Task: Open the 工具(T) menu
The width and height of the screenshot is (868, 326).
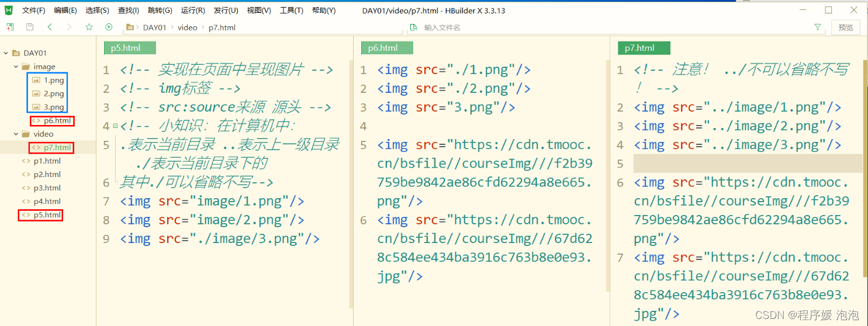Action: click(291, 11)
